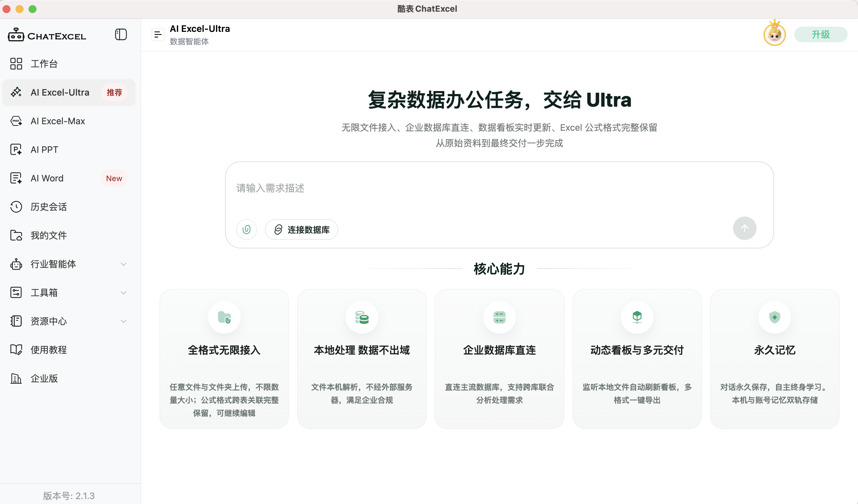Click the send arrow button
This screenshot has height=504, width=858.
(744, 228)
